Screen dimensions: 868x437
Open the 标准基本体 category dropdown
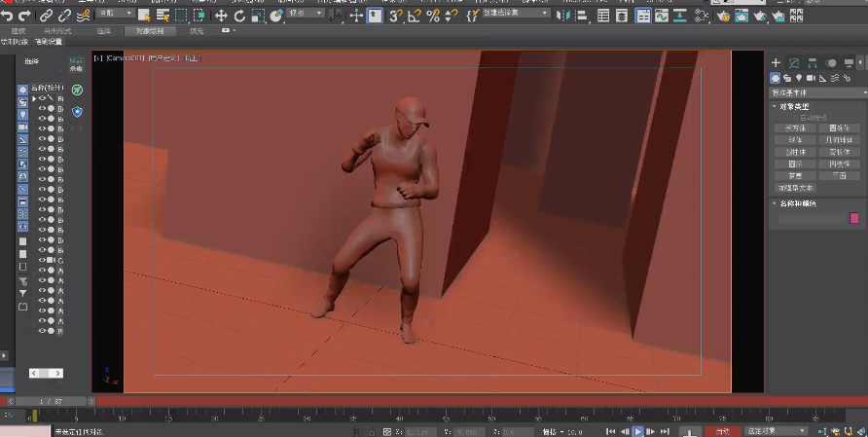pyautogui.click(x=818, y=92)
